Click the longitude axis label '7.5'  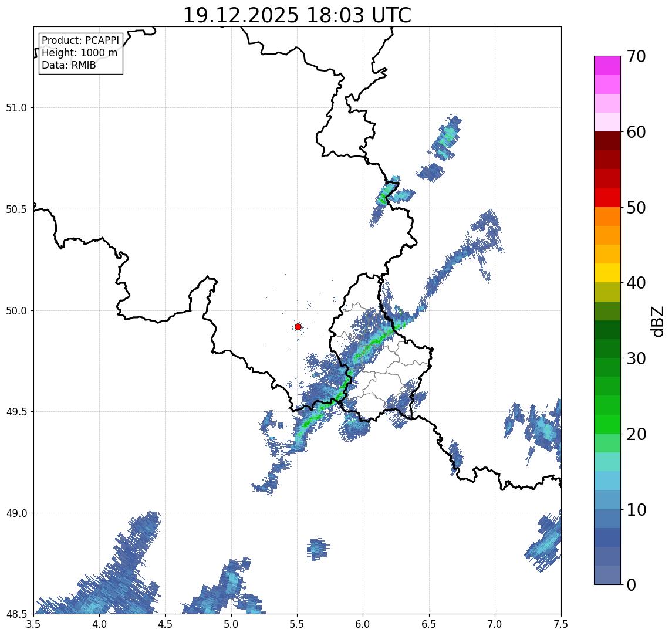[561, 624]
